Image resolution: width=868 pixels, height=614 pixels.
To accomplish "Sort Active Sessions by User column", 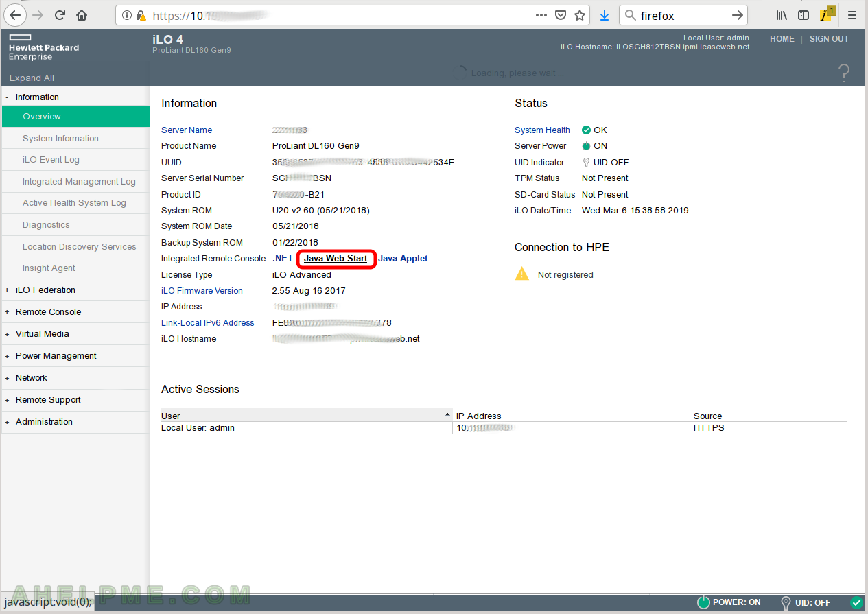I will (307, 416).
